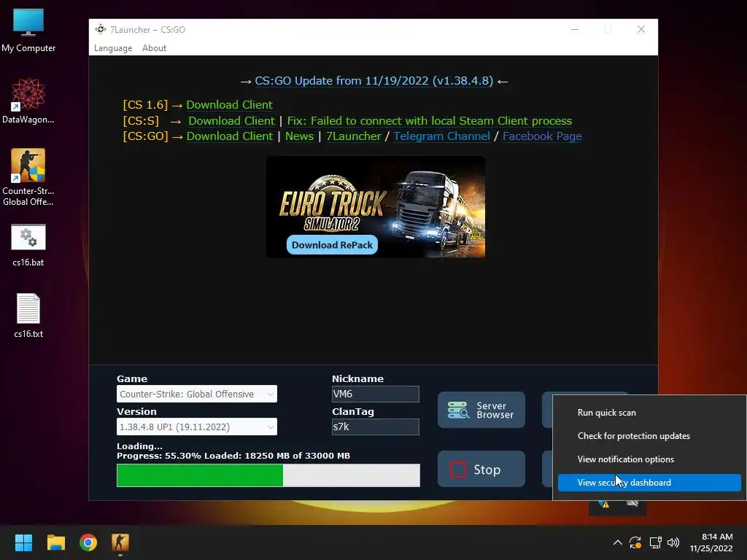The image size is (747, 560).
Task: Click CS:S Download Client link
Action: pos(231,121)
